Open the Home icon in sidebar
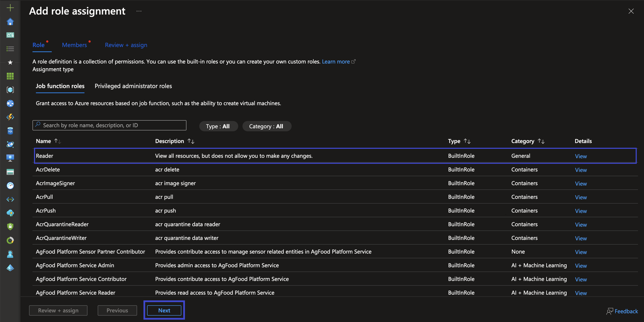 [10, 22]
